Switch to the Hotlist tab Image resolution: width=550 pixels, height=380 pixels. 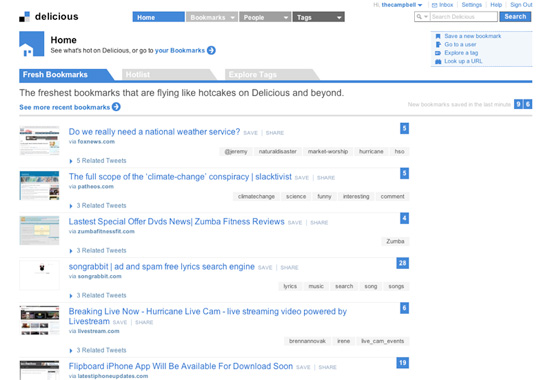click(x=168, y=75)
